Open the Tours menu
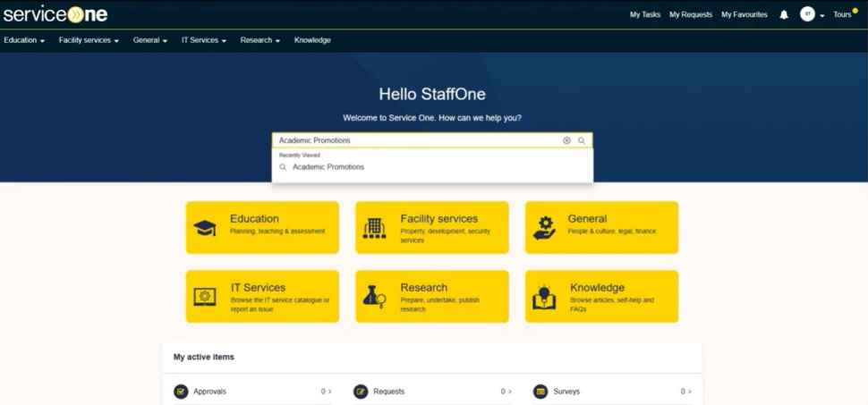 click(843, 15)
